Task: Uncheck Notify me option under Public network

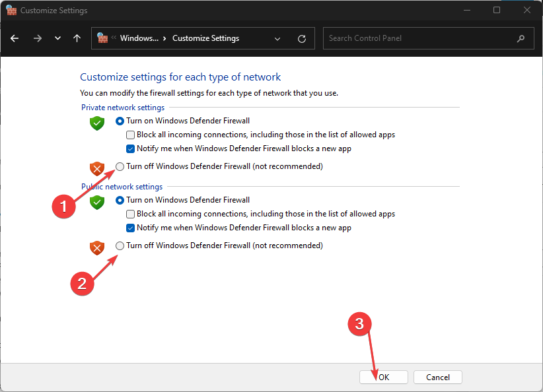Action: 131,228
